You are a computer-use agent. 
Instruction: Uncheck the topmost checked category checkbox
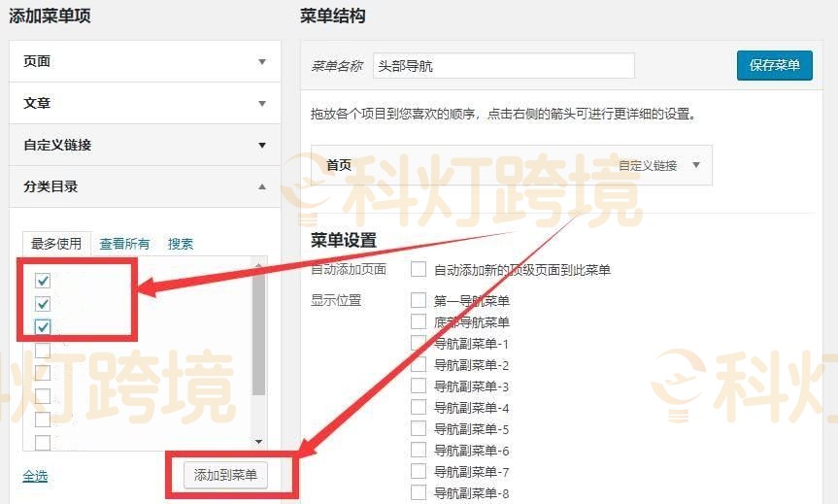click(43, 281)
